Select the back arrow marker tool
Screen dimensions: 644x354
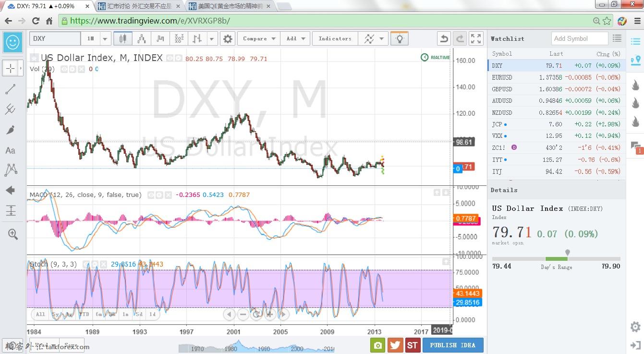pyautogui.click(x=11, y=191)
